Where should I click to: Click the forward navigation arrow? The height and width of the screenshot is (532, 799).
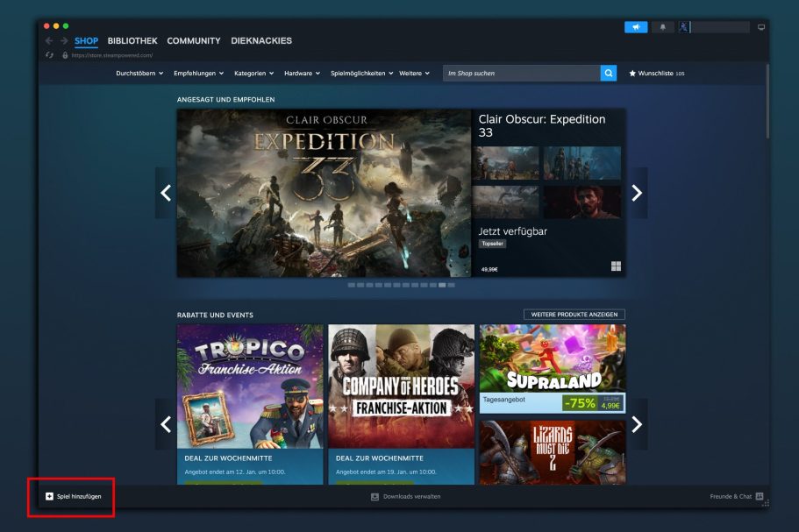pyautogui.click(x=64, y=40)
